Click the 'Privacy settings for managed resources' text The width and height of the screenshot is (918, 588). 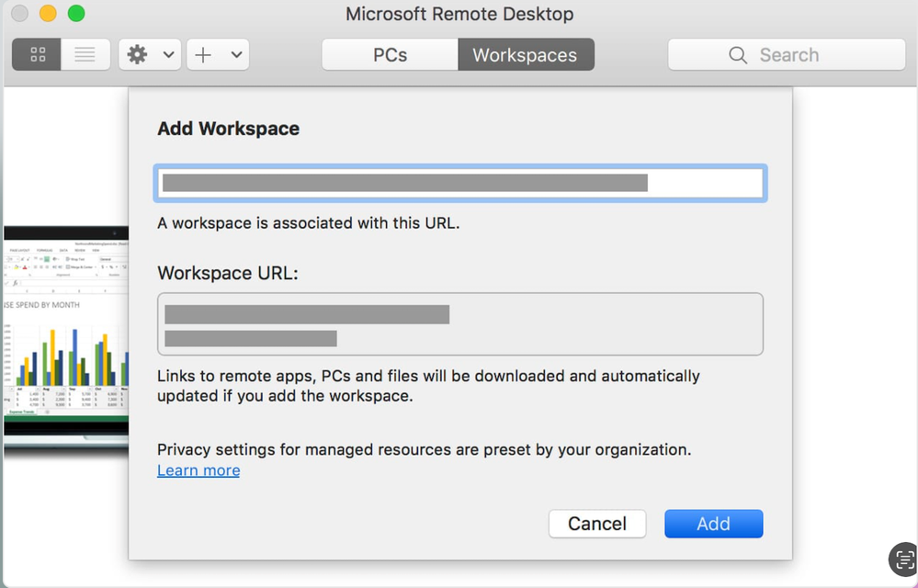tap(425, 449)
